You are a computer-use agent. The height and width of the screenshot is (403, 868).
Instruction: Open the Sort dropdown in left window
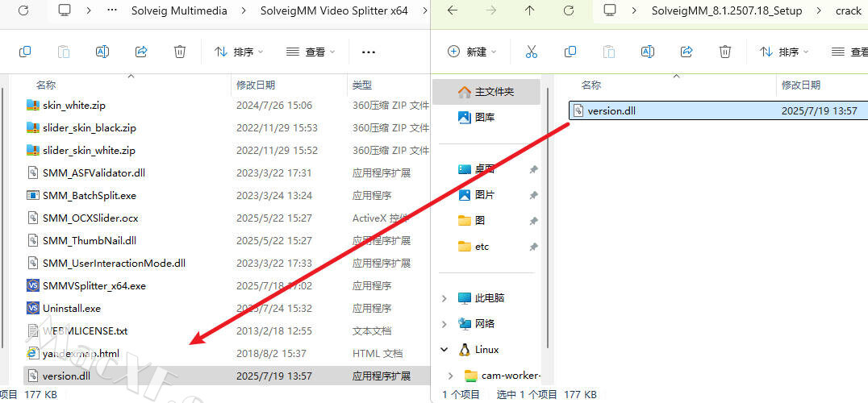239,52
